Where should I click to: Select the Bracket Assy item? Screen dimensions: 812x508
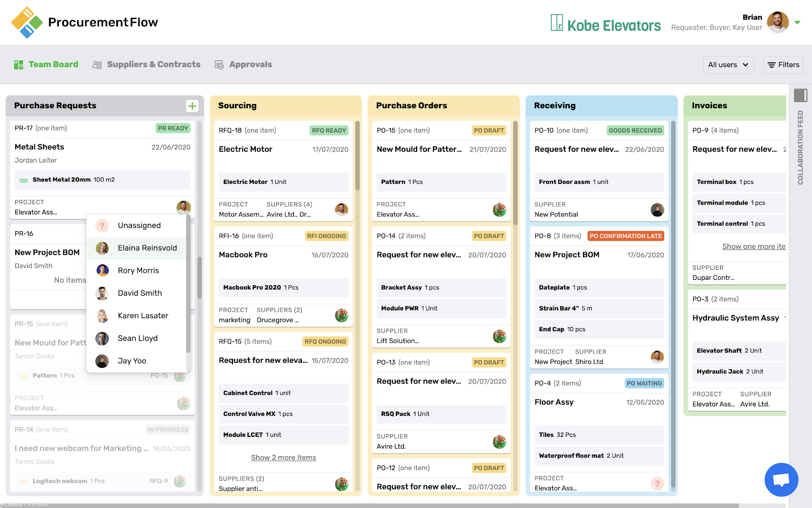coord(442,288)
